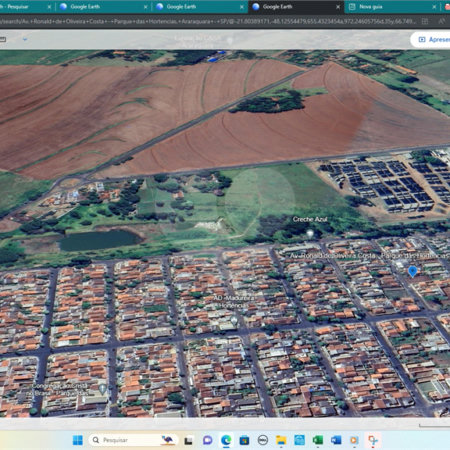Open the AD Madureira Hortências place marker

point(234,321)
